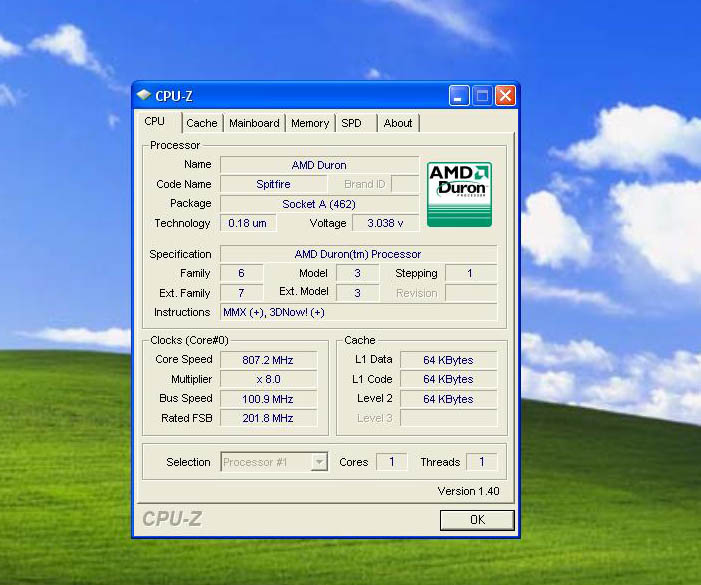Click the Spitfire code name value
The width and height of the screenshot is (701, 585).
274,184
